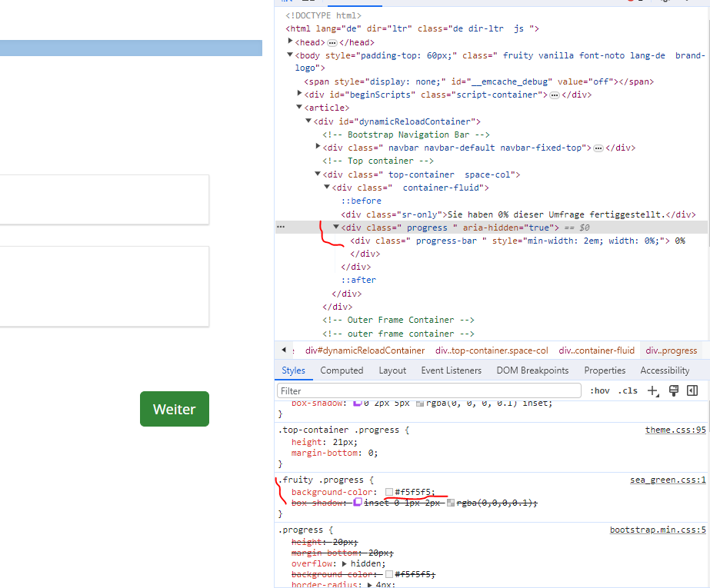Select the ::after pseudo-element row
Screen dimensions: 710x588
click(358, 280)
